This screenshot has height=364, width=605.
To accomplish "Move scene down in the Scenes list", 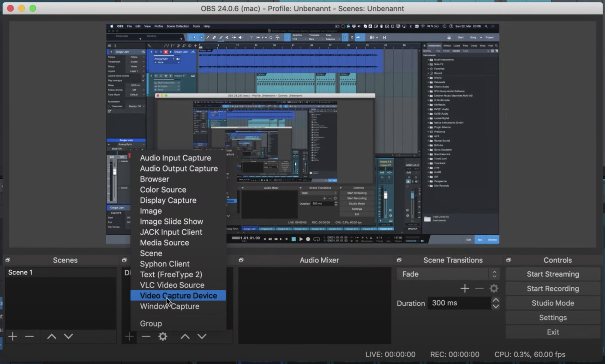I will click(68, 336).
